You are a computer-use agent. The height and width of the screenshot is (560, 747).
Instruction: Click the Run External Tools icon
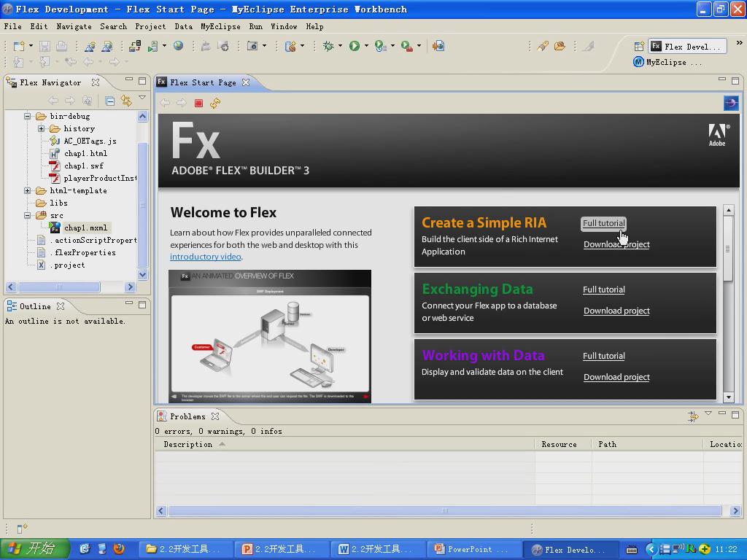click(x=406, y=46)
